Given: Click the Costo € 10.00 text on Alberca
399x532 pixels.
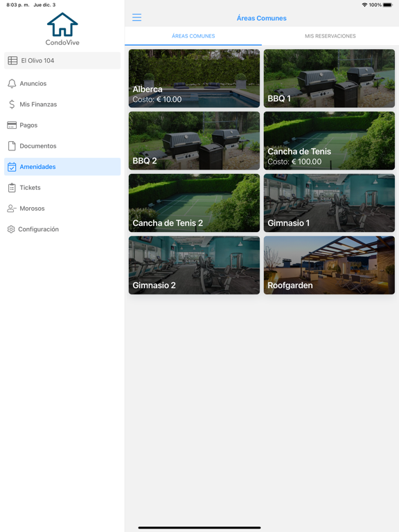Looking at the screenshot, I should [157, 100].
